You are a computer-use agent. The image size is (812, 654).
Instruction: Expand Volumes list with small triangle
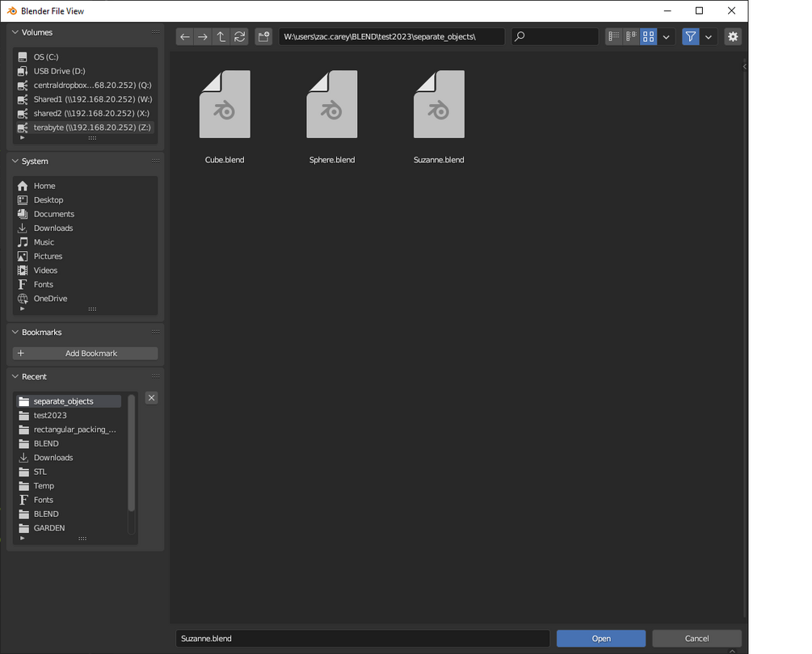coord(22,137)
